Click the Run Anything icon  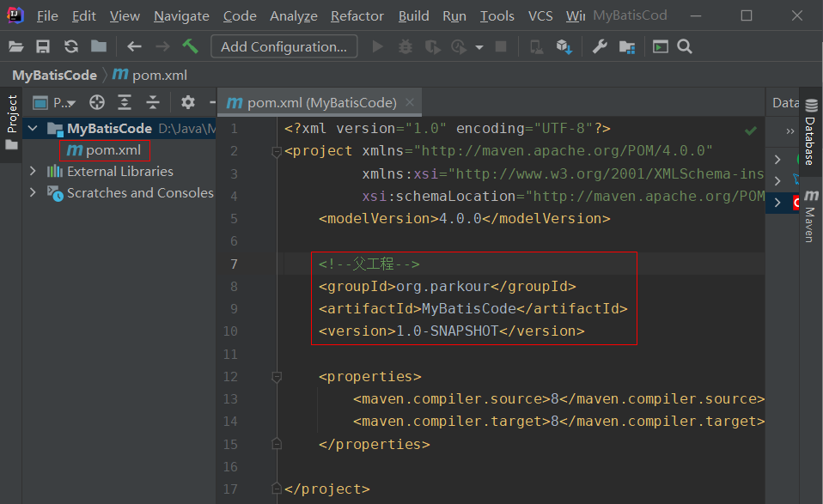pos(661,46)
